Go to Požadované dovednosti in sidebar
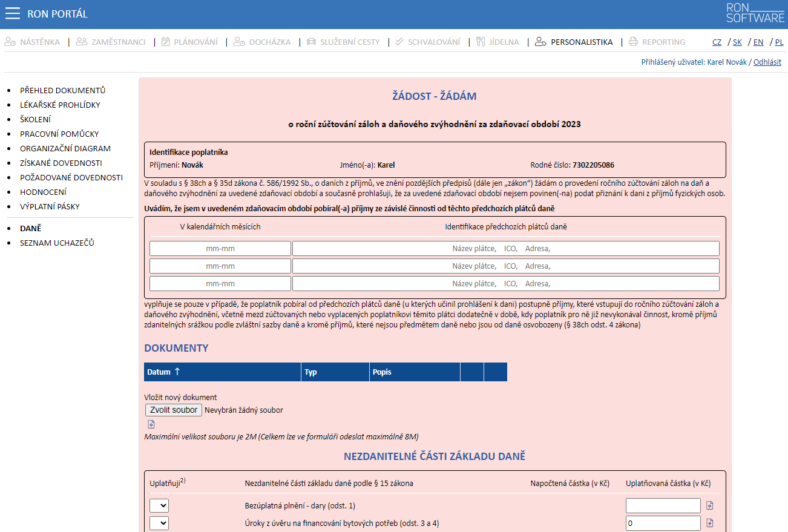 click(x=71, y=177)
